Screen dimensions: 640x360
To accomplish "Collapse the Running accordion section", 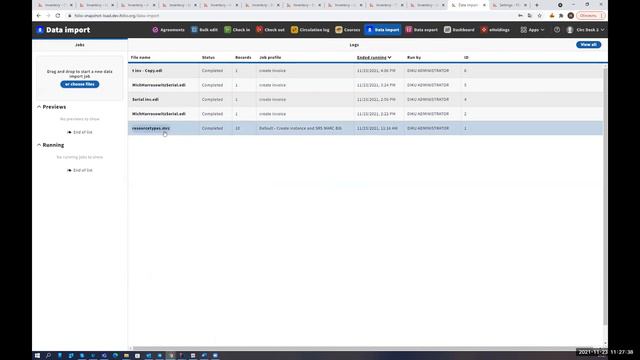I will 51,145.
